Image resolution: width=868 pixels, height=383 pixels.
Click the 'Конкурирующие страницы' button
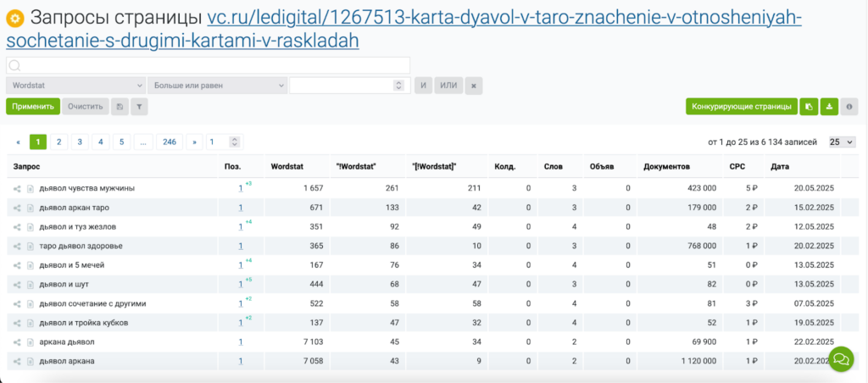click(x=741, y=107)
